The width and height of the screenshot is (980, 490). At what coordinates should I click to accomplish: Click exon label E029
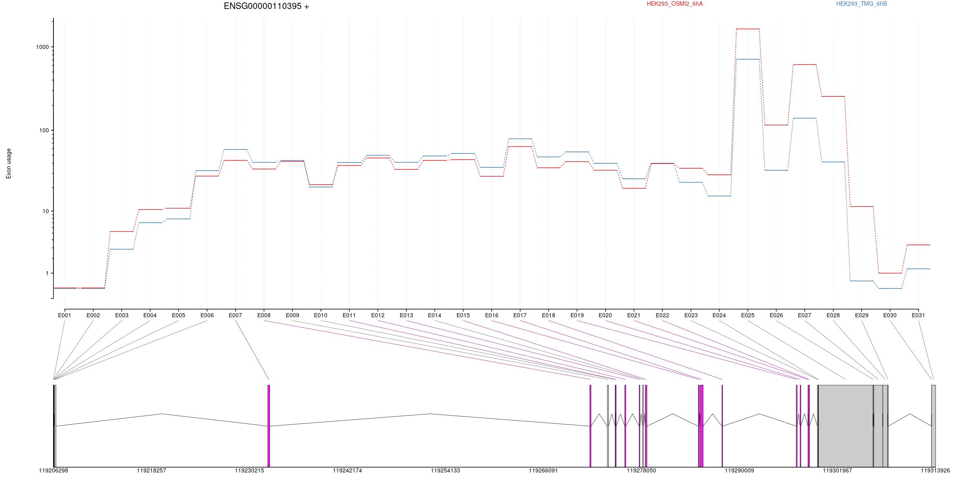point(862,315)
